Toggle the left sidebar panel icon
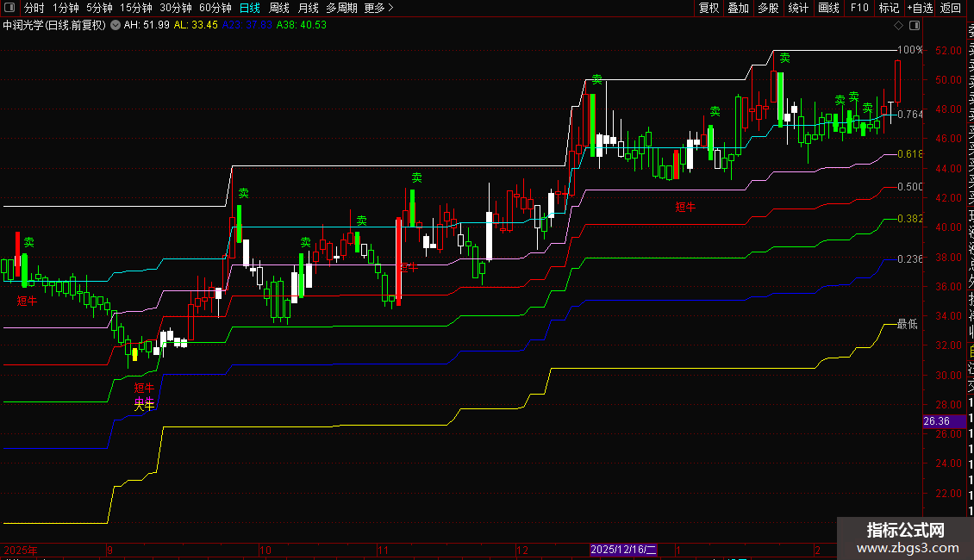This screenshot has height=560, width=974. (9, 8)
